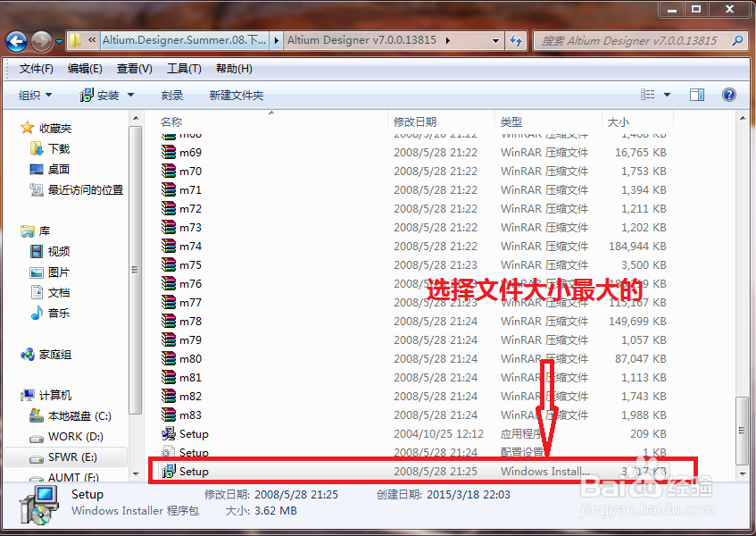Screen dimensions: 756x536
Task: Open the 组织 dropdown in toolbar
Action: [35, 95]
